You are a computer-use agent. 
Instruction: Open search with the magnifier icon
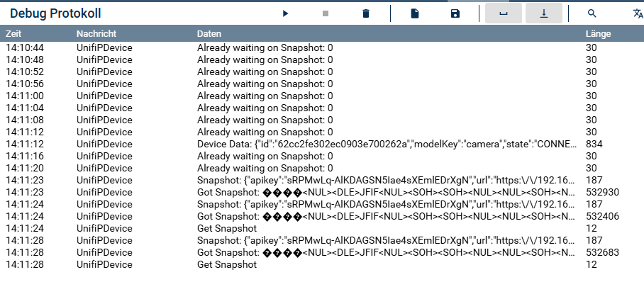[x=592, y=13]
